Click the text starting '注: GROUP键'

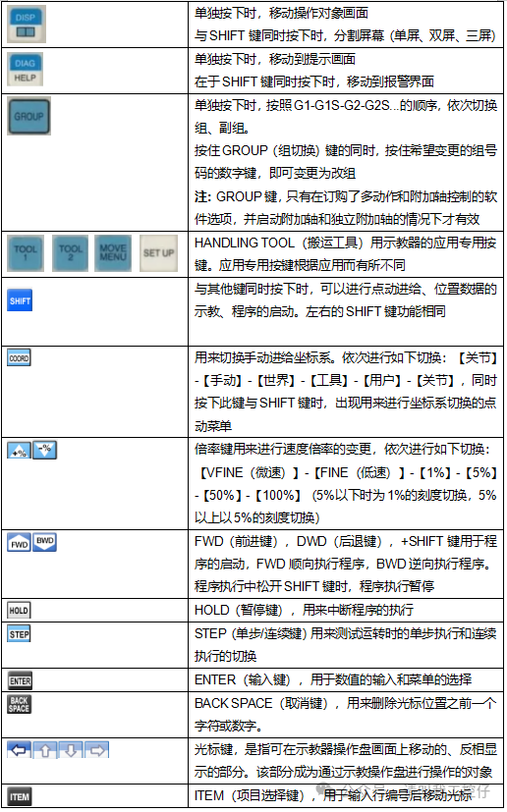pos(346,207)
